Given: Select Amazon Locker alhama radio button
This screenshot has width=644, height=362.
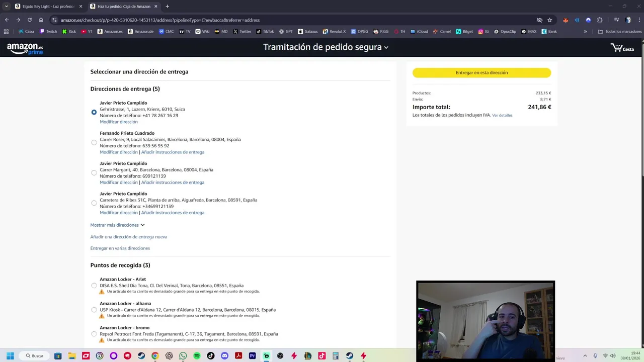Looking at the screenshot, I should [94, 310].
